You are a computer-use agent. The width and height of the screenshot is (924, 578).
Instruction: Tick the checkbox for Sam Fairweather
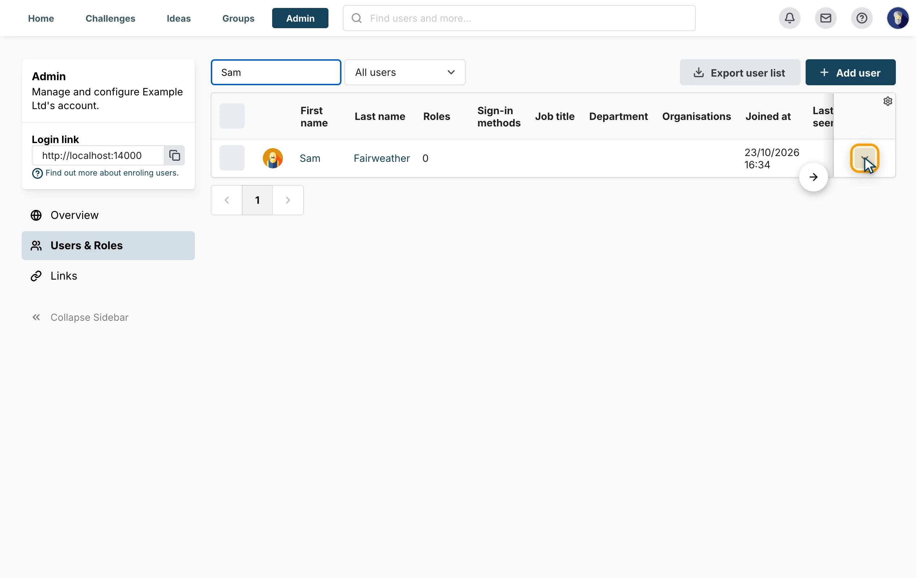232,158
